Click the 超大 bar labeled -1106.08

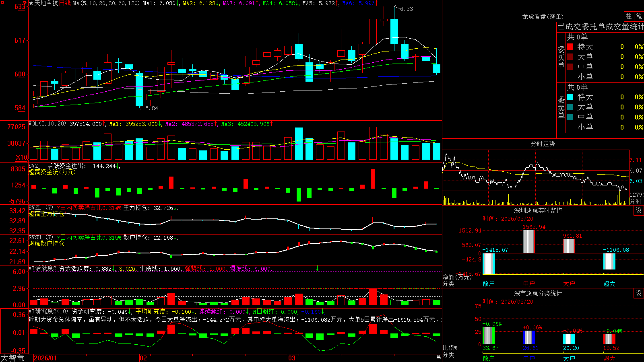[609, 261]
